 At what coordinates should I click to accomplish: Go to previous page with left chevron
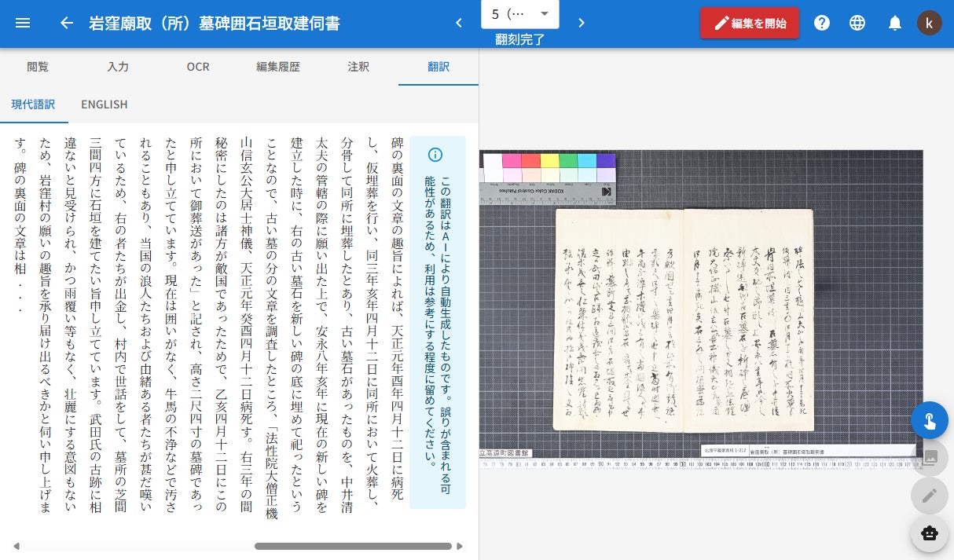(x=459, y=23)
